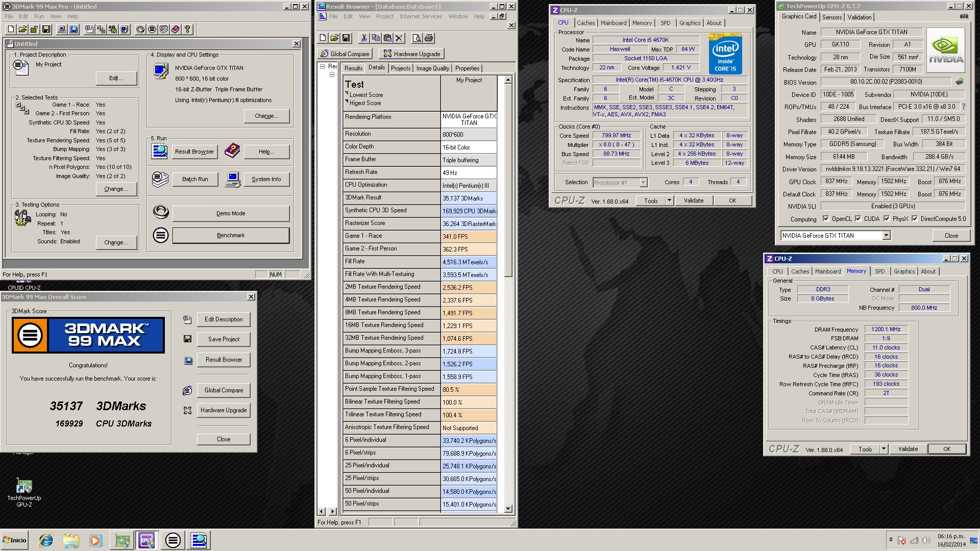Click the Benchmark button in the Run section
The width and height of the screenshot is (980, 551).
coord(231,236)
